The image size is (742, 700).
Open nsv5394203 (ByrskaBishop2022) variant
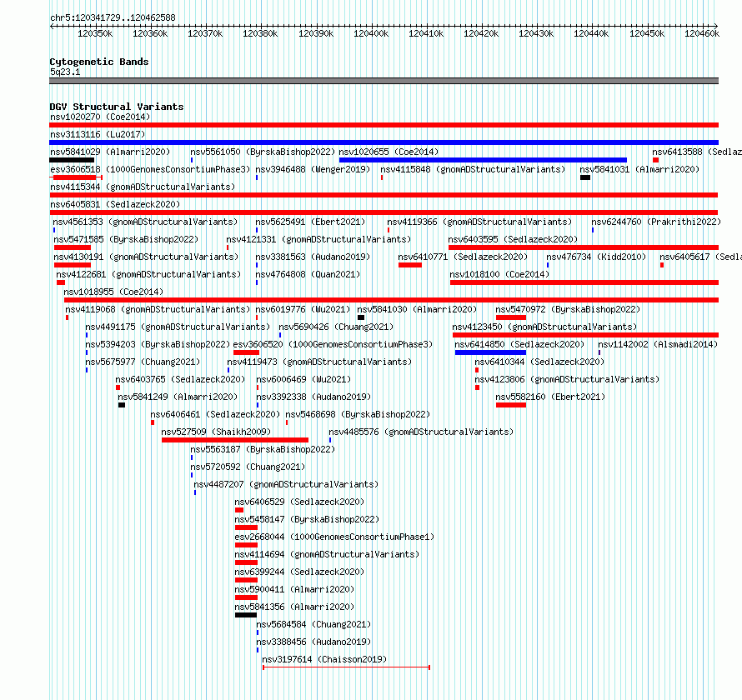[x=158, y=344]
